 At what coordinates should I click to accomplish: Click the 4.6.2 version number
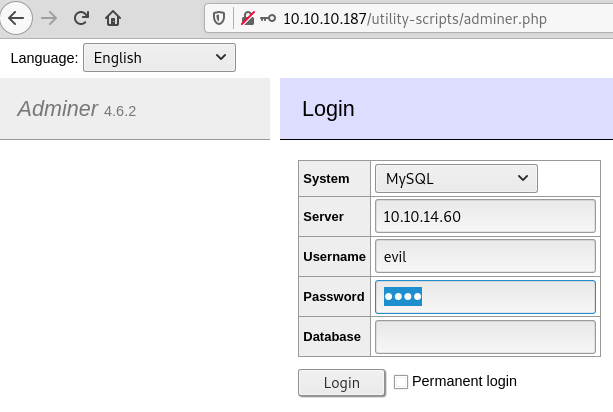pyautogui.click(x=120, y=111)
